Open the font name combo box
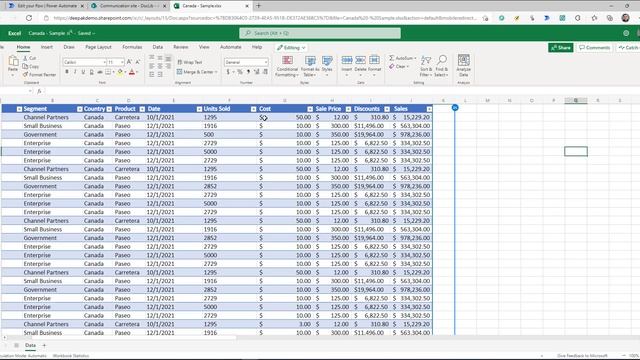 84,62
